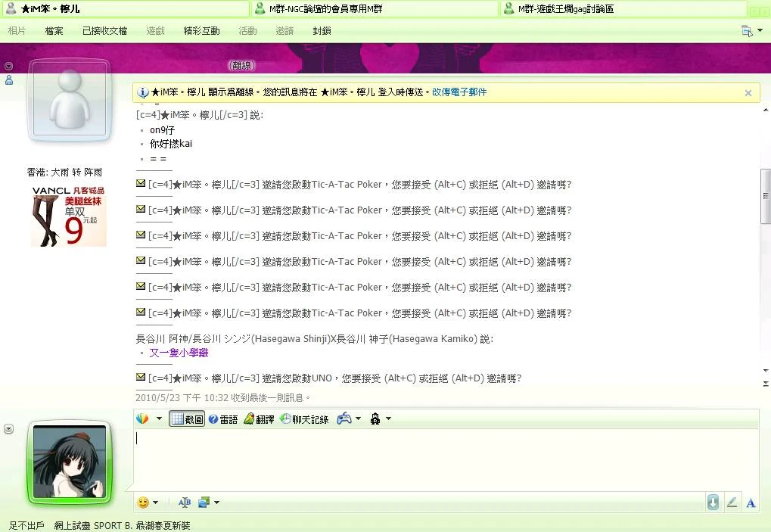The image size is (771, 532).
Task: Open the 檔案 menu
Action: 54,31
